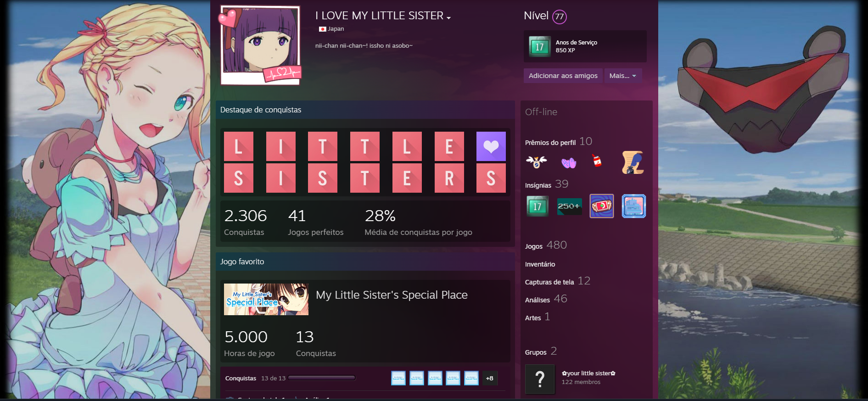
Task: Expand the +8 more achievements tile
Action: [490, 378]
